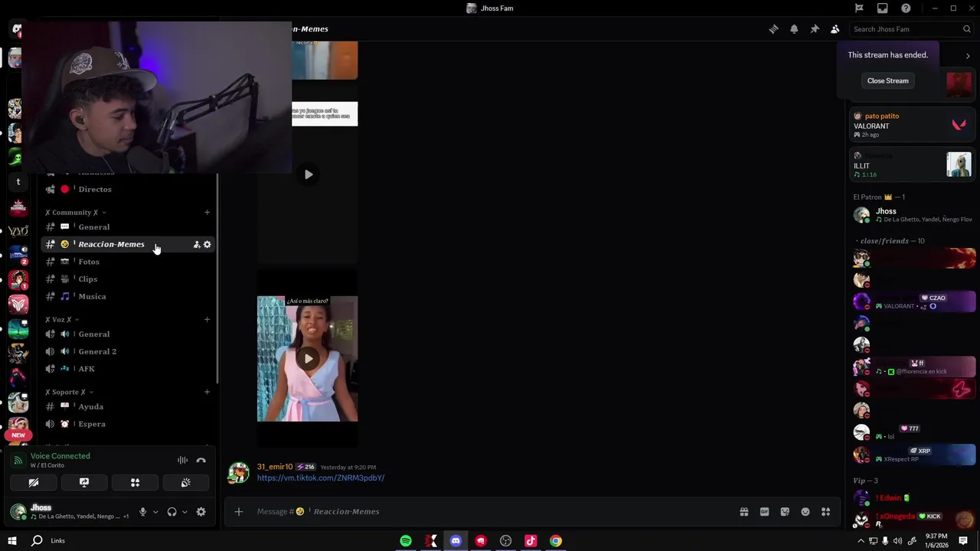The width and height of the screenshot is (980, 551).
Task: Open the ILLIT listening activity card
Action: pyautogui.click(x=913, y=165)
